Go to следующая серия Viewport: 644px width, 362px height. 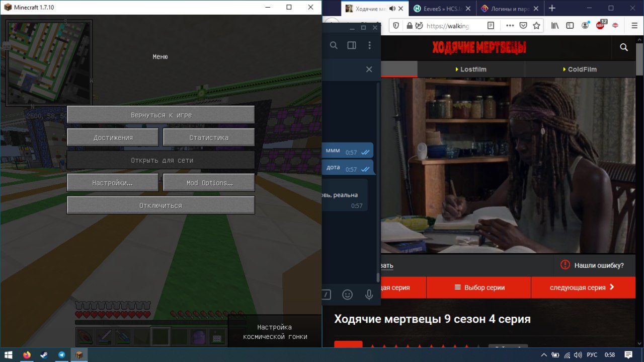pyautogui.click(x=583, y=287)
